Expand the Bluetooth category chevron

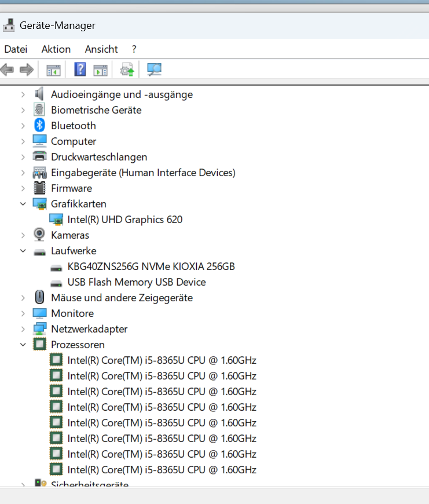(23, 126)
